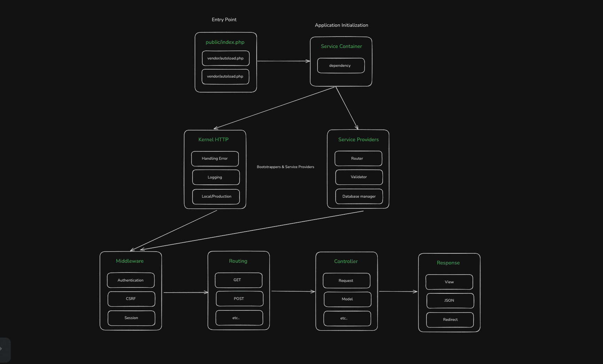The image size is (603, 364).
Task: Select the Database manager node
Action: pos(359,196)
